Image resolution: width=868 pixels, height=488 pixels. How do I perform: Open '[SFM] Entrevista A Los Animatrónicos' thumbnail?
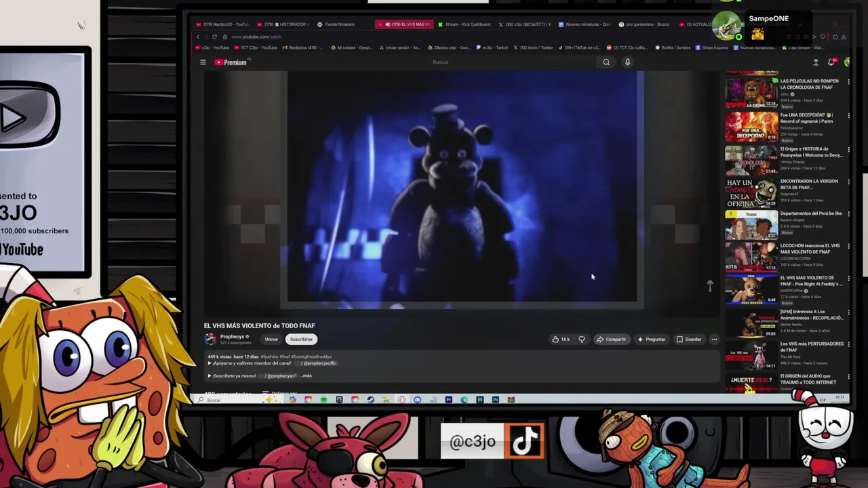(x=751, y=323)
